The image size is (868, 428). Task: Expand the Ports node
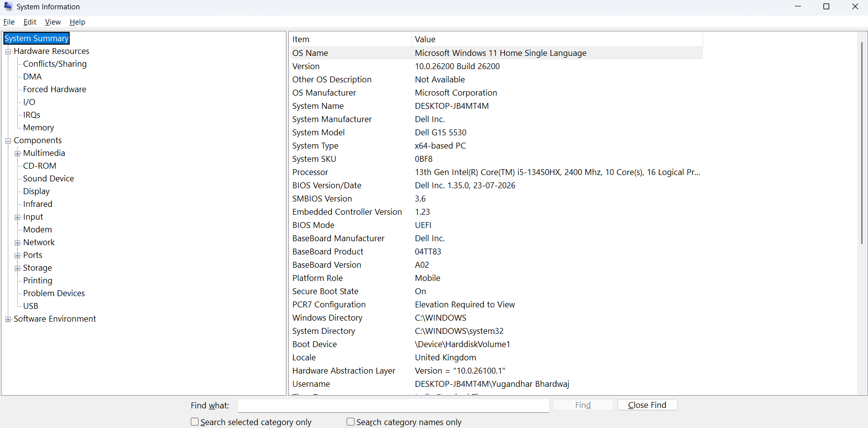pos(18,255)
